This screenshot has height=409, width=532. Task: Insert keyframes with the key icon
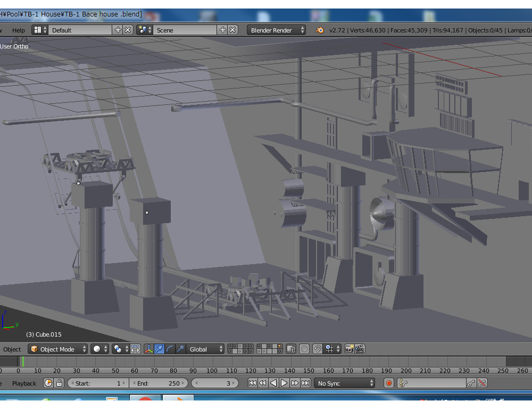point(471,383)
